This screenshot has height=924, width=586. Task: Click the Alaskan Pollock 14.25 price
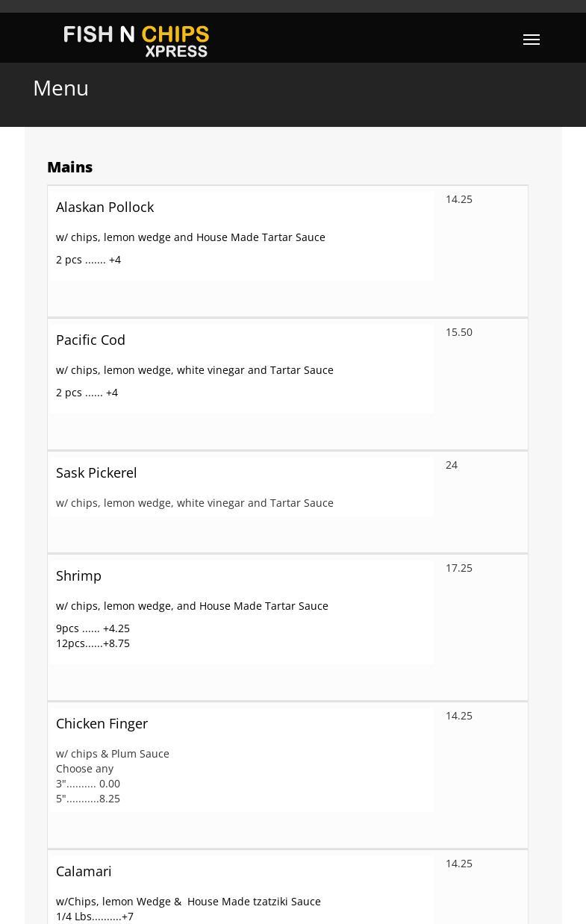coord(459,199)
